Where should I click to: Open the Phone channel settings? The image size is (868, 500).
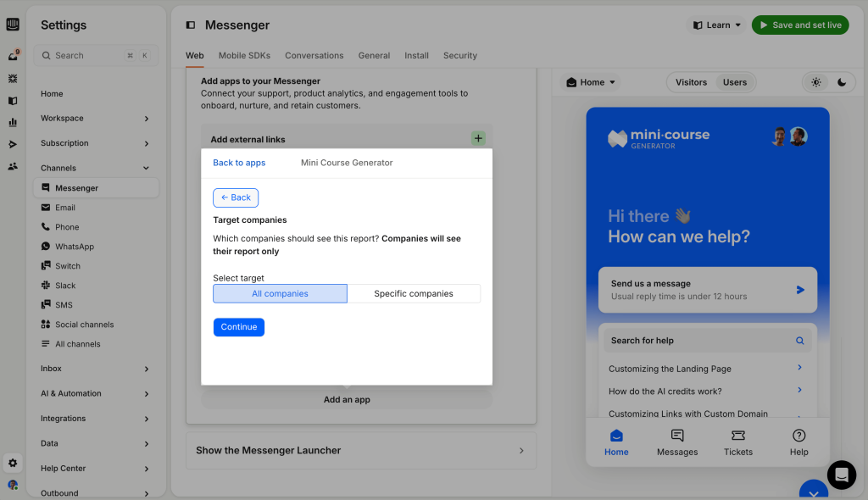tap(95, 227)
